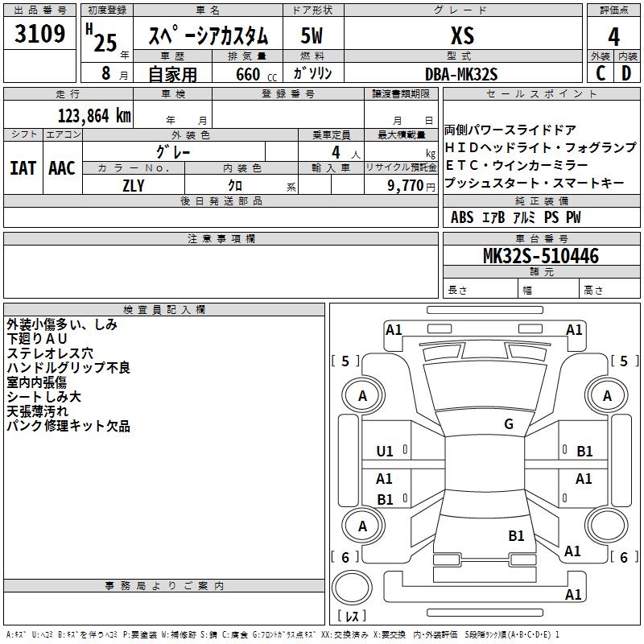The image size is (644, 644).
Task: Click the interior grade D cell
Action: pos(627,73)
